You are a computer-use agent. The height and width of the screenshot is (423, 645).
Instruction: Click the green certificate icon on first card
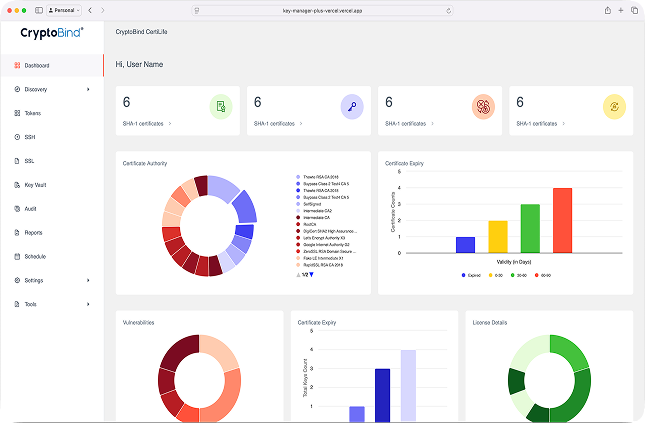(x=220, y=106)
